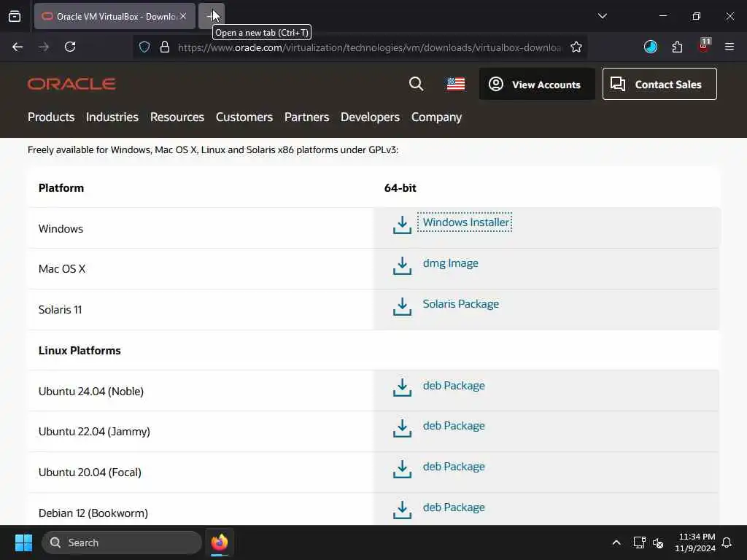The width and height of the screenshot is (747, 560).
Task: Open the Firefox View tab list icon
Action: tap(15, 16)
